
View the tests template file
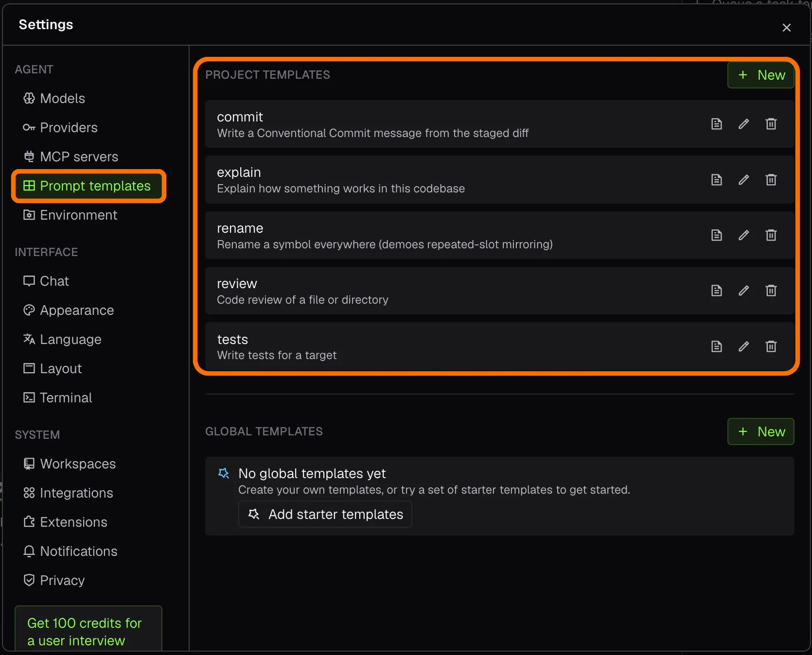[716, 346]
